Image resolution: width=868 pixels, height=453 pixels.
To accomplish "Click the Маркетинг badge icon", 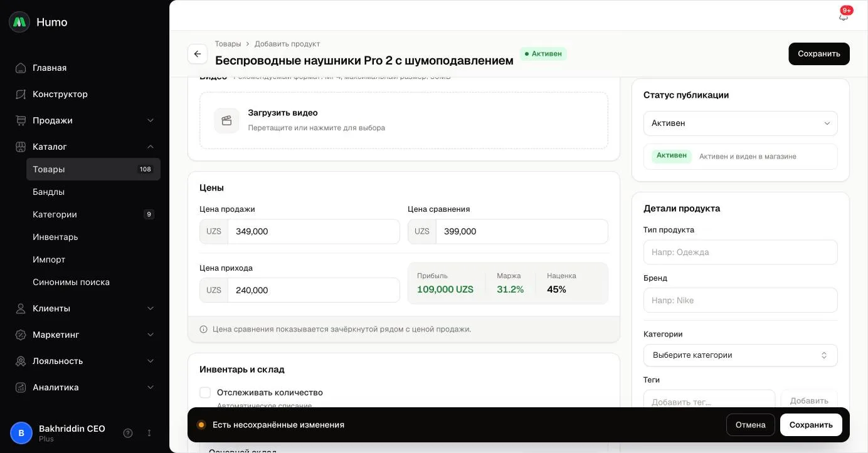I will [21, 335].
